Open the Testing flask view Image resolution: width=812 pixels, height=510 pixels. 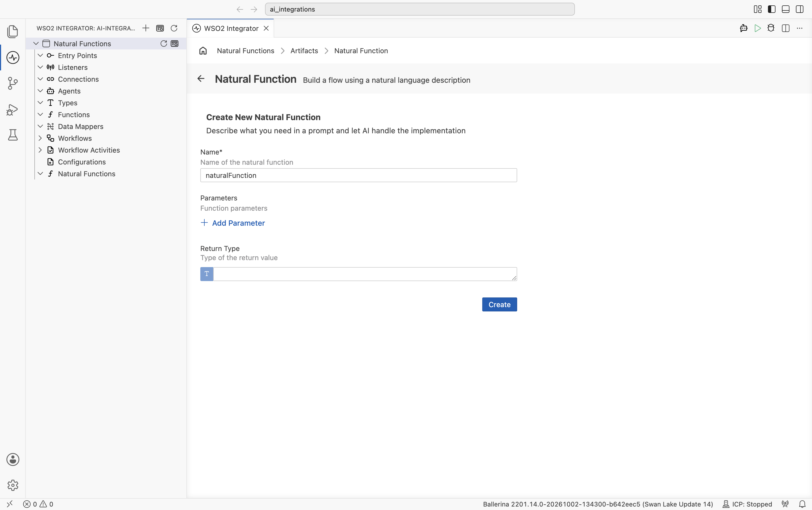(13, 135)
